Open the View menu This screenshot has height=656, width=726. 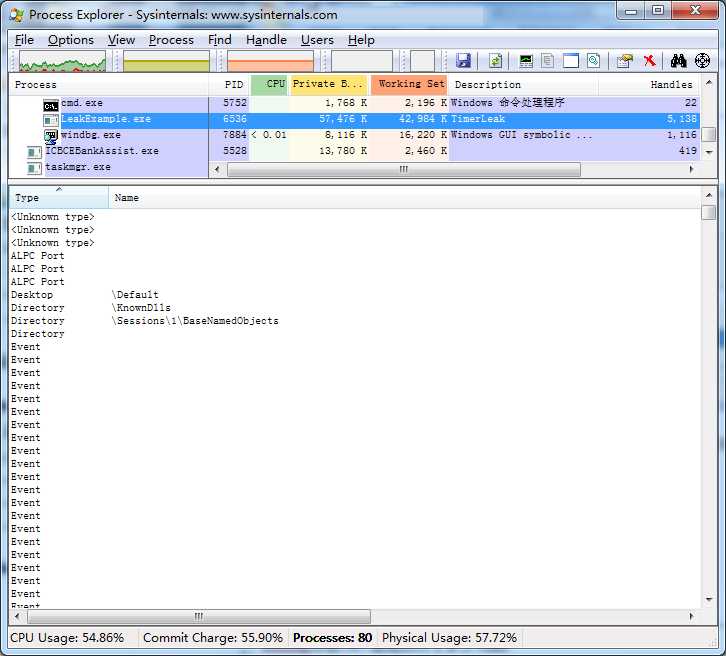click(x=121, y=40)
